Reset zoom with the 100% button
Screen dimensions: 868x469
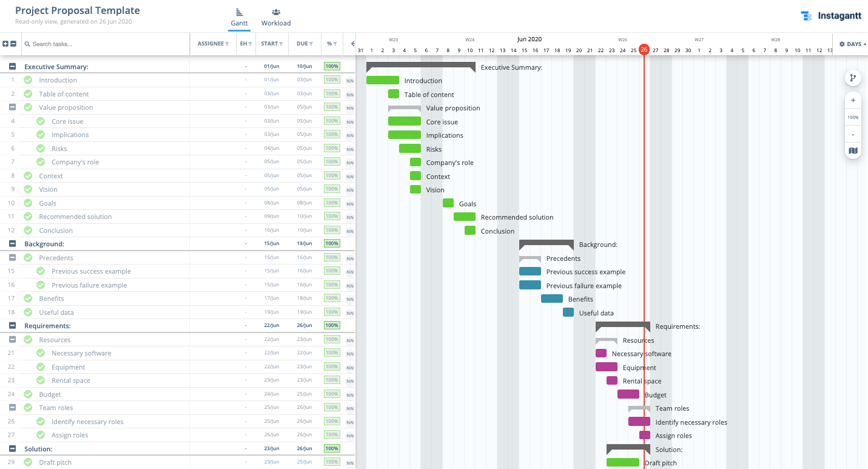tap(853, 116)
